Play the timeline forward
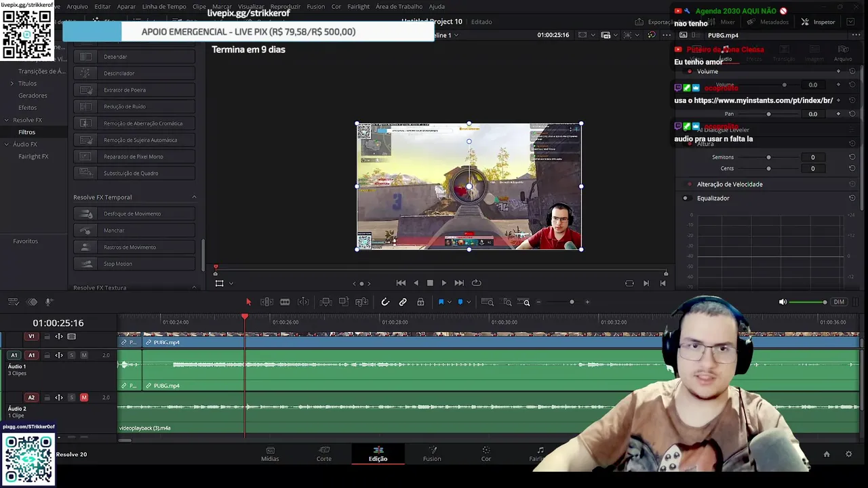The image size is (868, 488). [444, 283]
